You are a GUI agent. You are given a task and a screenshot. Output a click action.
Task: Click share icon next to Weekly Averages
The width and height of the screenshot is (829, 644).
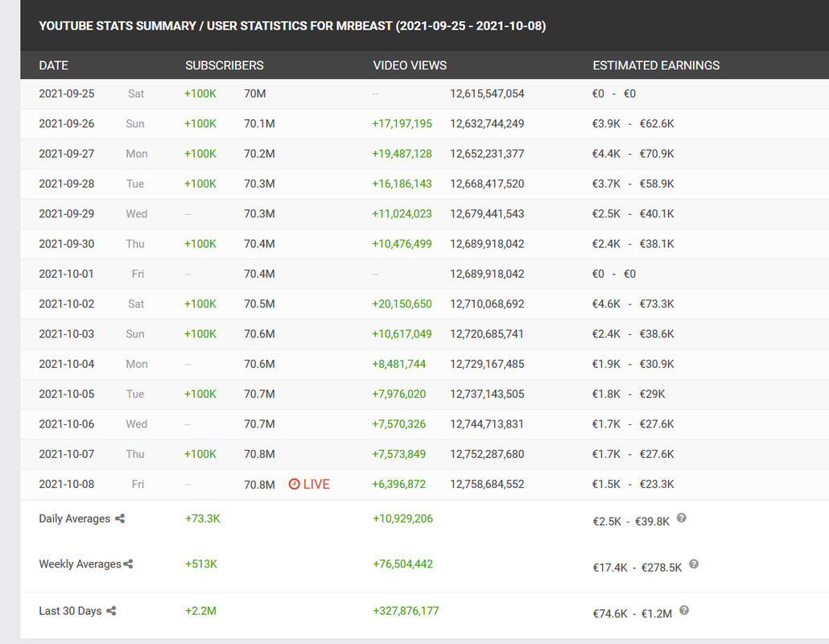pyautogui.click(x=128, y=564)
